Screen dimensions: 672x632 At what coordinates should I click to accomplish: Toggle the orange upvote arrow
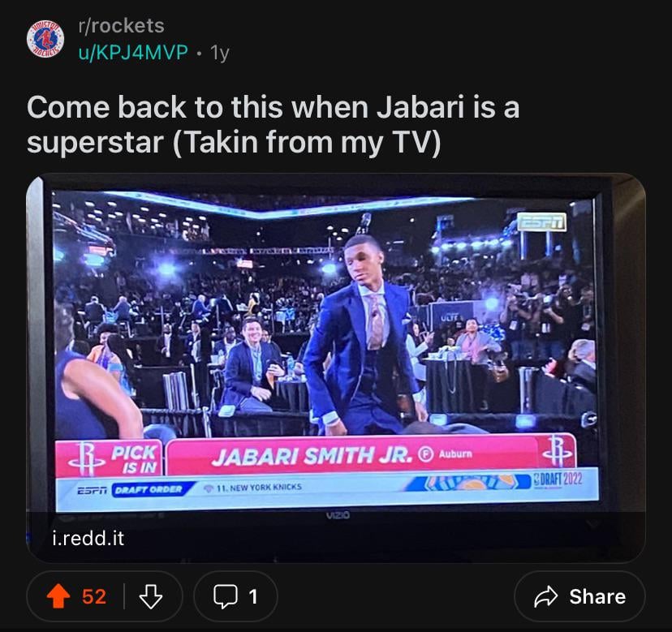tap(58, 596)
